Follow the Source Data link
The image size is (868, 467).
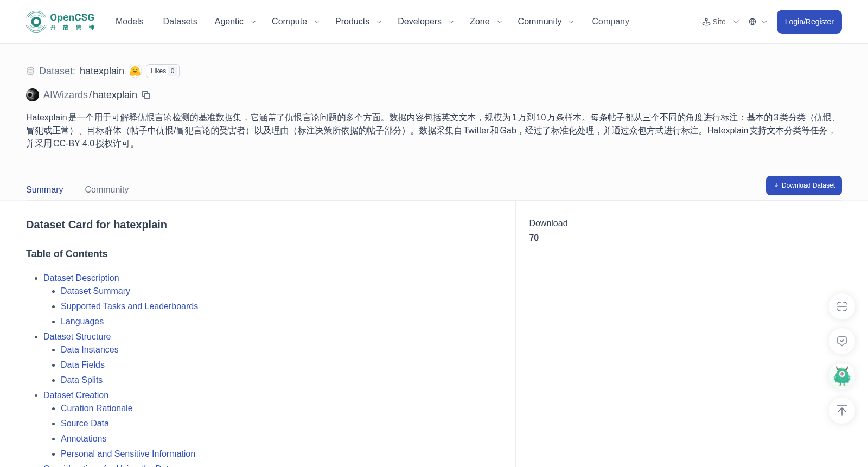click(x=85, y=423)
